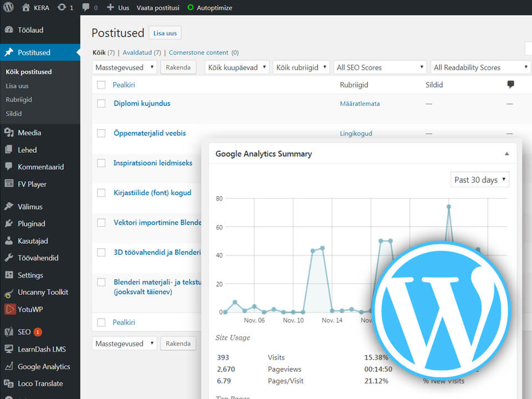Check the box for 3D töövahendid post
The width and height of the screenshot is (532, 399).
point(101,253)
